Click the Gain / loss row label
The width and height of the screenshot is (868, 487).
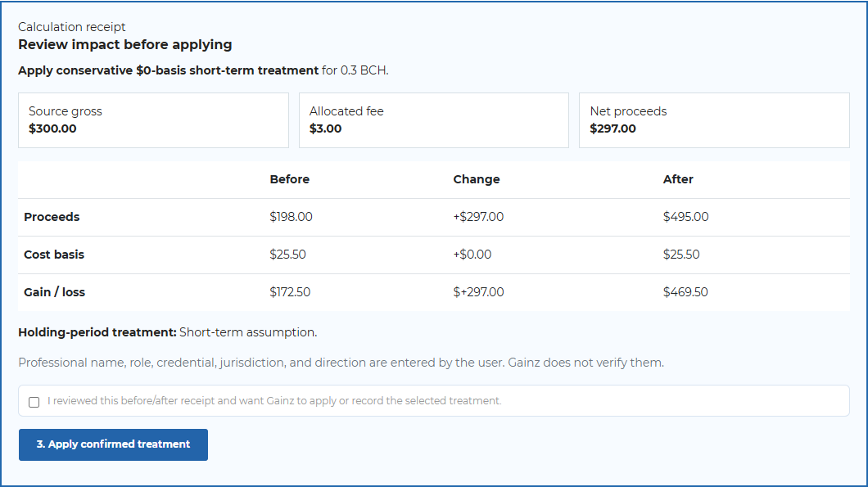pyautogui.click(x=54, y=292)
